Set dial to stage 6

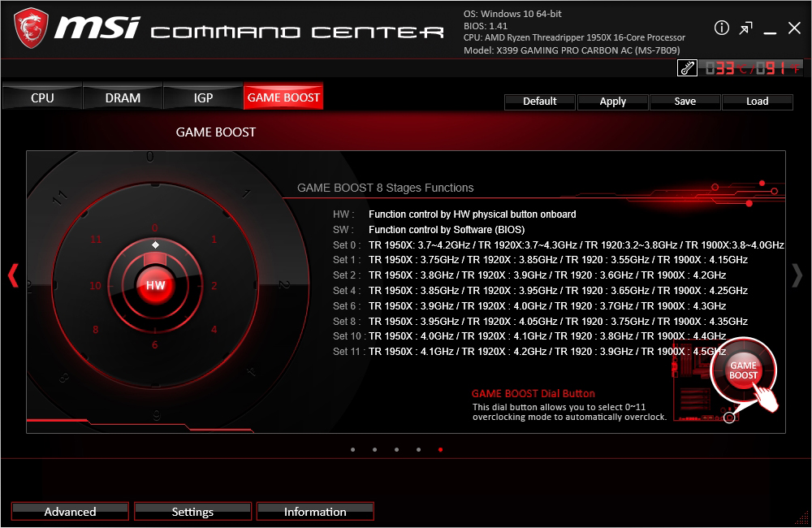point(155,344)
